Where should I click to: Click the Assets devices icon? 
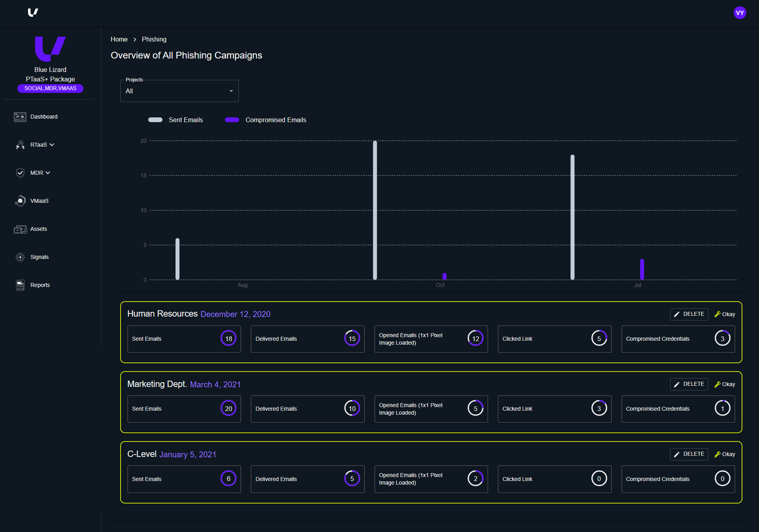20,229
